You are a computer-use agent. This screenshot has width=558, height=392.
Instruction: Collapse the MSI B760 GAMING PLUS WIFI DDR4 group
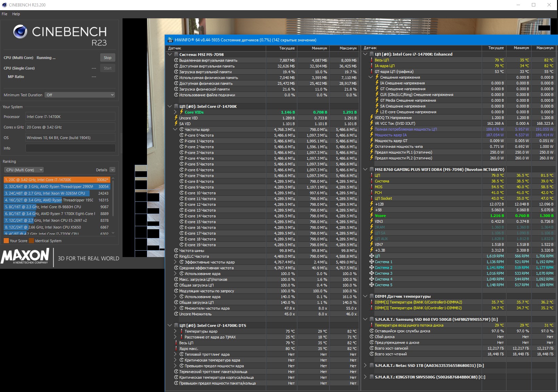coord(365,169)
